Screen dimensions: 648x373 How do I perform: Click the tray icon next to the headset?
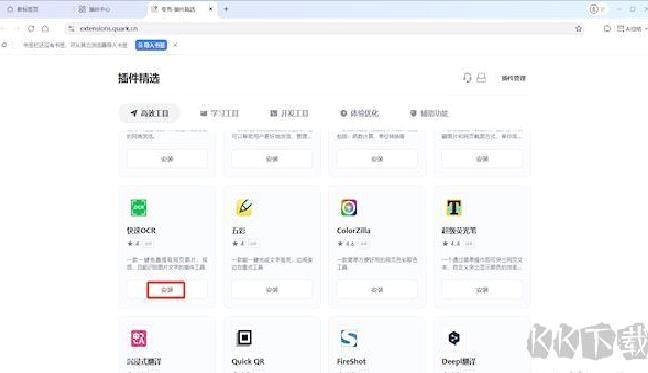pyautogui.click(x=481, y=78)
